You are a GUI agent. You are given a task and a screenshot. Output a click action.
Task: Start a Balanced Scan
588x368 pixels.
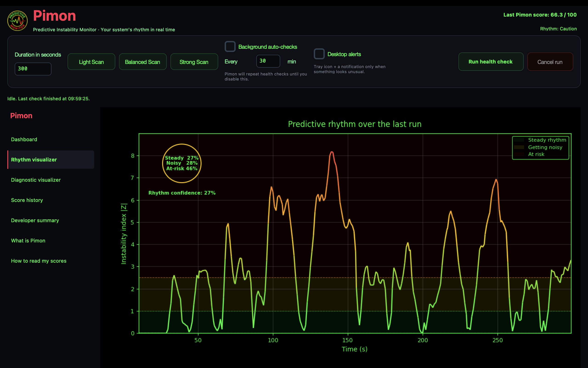click(x=143, y=62)
